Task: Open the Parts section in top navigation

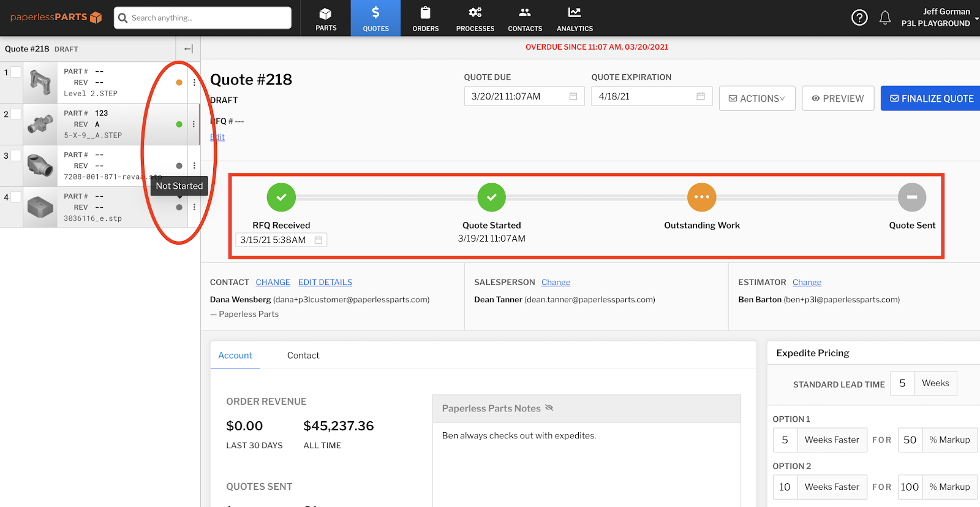Action: [326, 18]
